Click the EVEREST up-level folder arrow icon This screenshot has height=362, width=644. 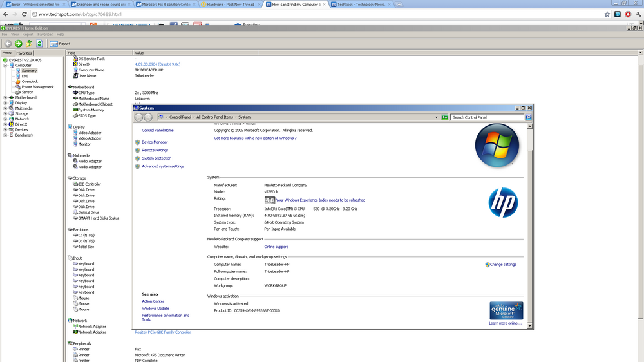[29, 44]
